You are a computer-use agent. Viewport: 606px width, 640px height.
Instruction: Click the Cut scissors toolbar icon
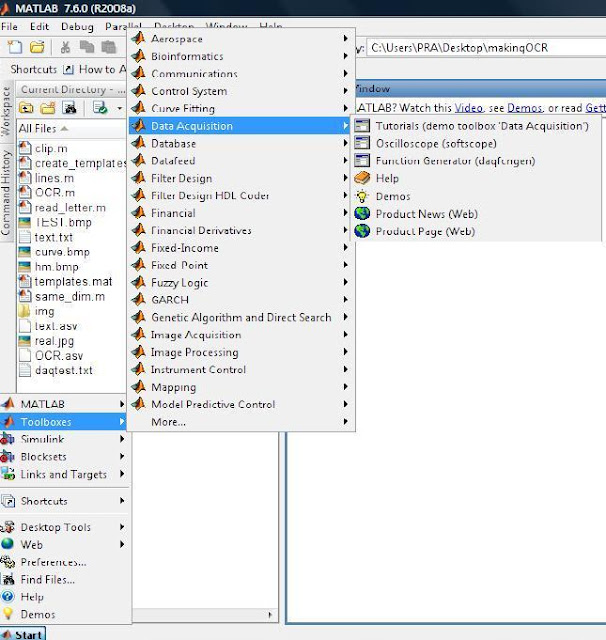pyautogui.click(x=65, y=47)
